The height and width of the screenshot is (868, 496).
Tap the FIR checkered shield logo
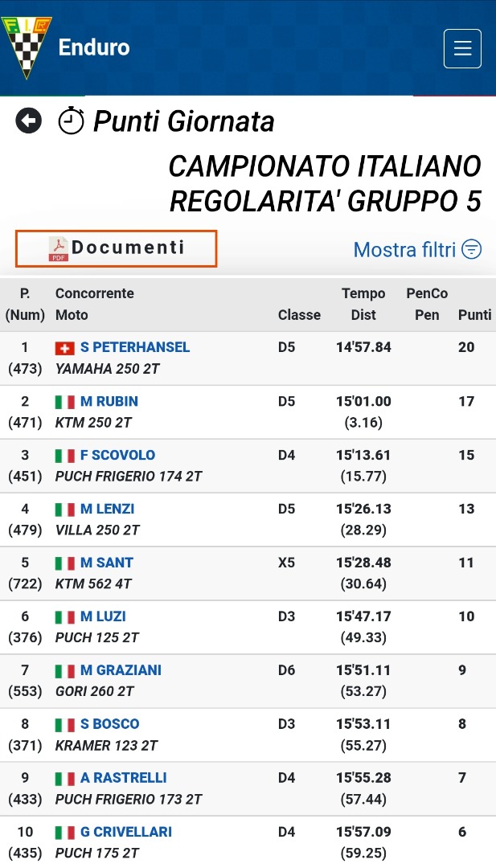tap(26, 47)
